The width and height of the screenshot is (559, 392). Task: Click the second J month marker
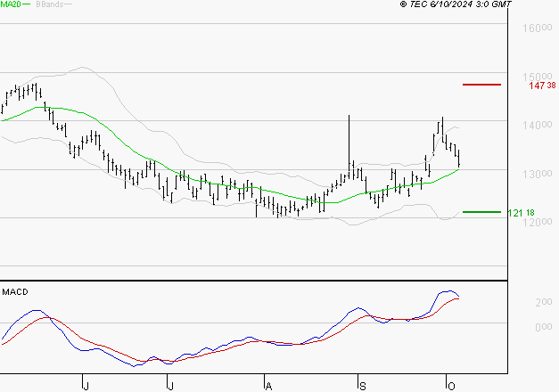171,387
